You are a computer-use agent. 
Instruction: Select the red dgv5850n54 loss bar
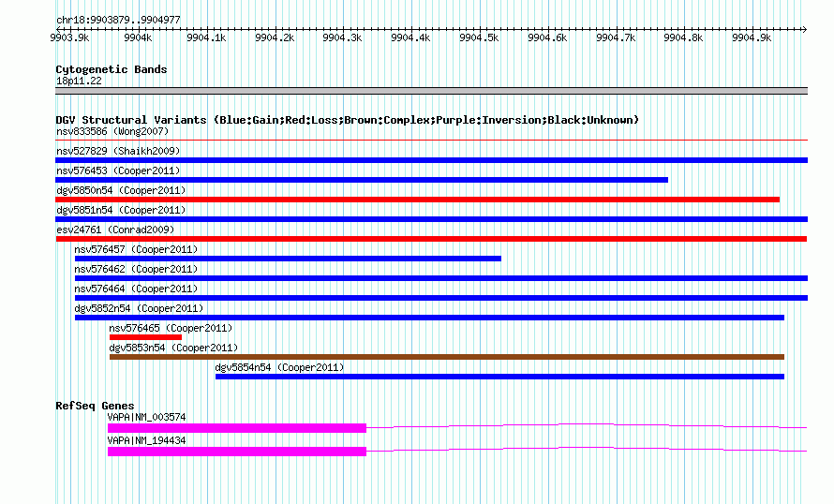pos(418,200)
